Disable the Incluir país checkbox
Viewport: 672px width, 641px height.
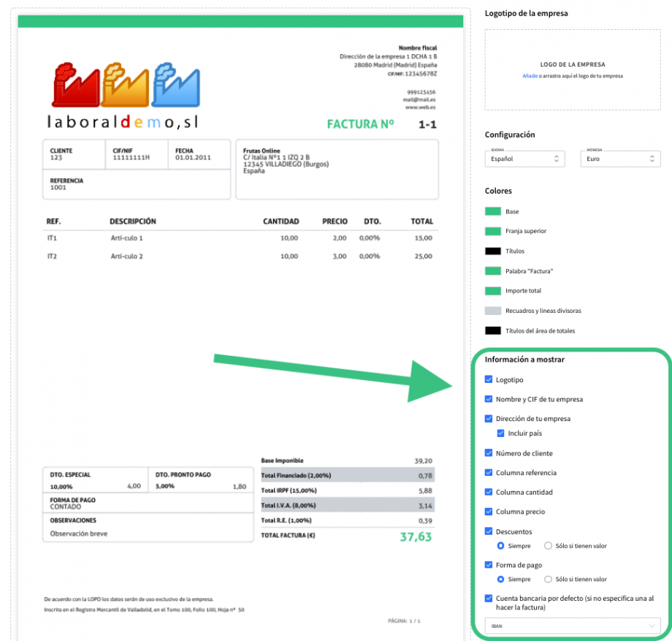501,433
